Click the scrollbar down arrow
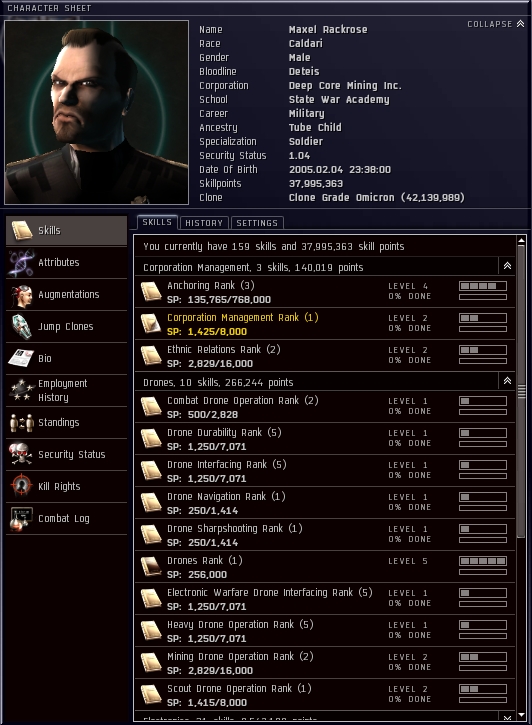 [521, 715]
